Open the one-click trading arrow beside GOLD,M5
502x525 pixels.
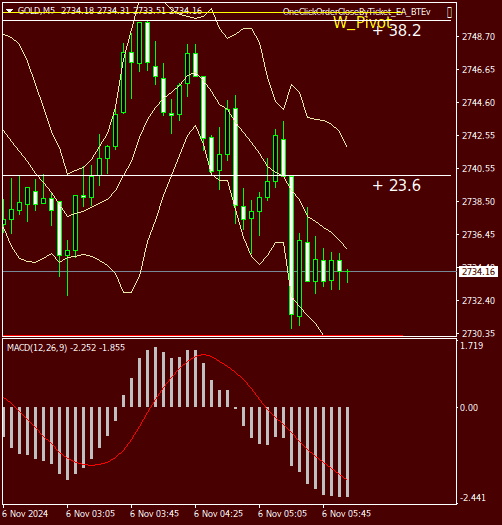[x=9, y=11]
